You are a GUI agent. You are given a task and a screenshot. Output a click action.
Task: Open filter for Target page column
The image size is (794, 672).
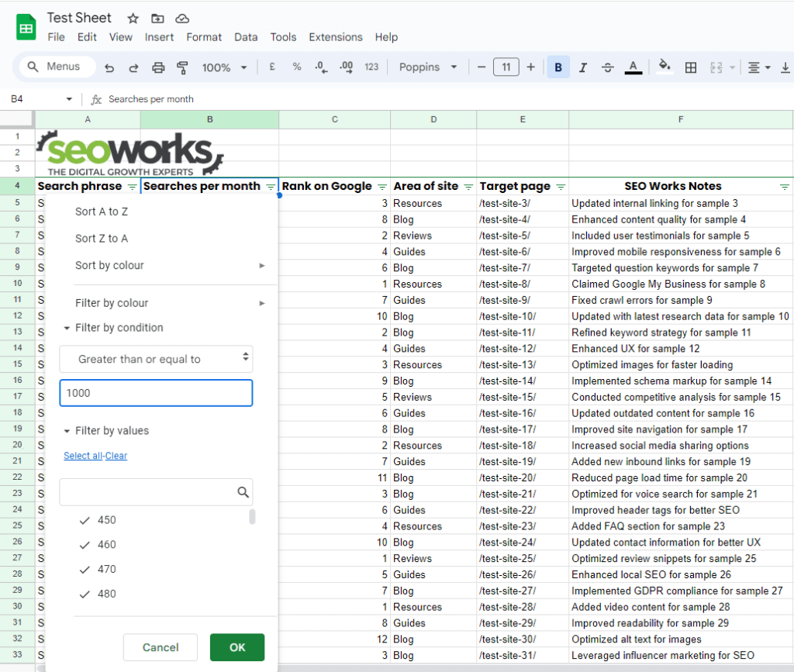(561, 188)
